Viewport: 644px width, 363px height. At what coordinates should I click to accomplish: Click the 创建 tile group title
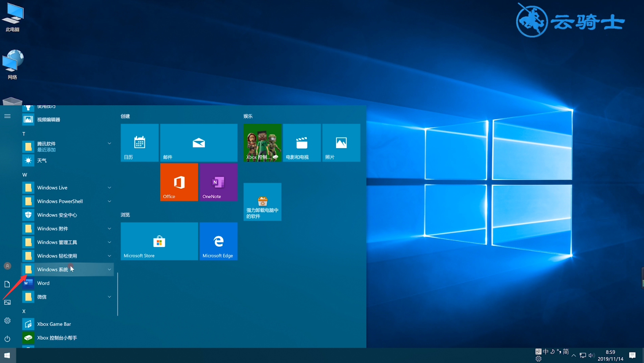(125, 116)
